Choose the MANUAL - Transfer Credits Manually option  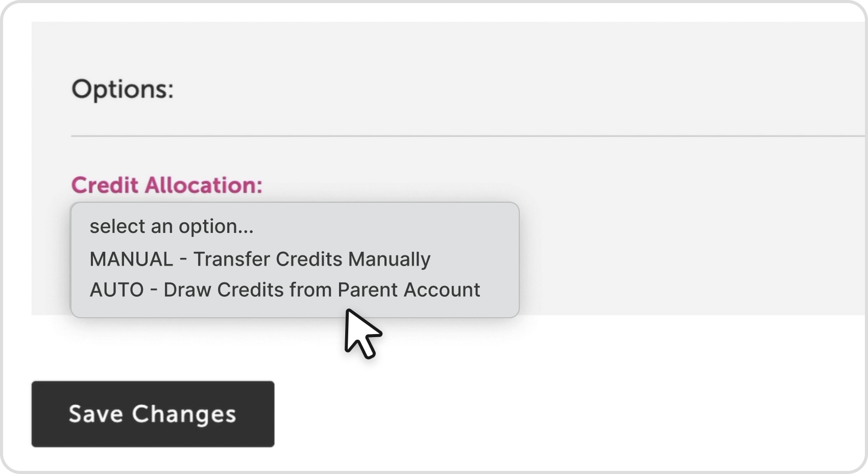[x=260, y=259]
